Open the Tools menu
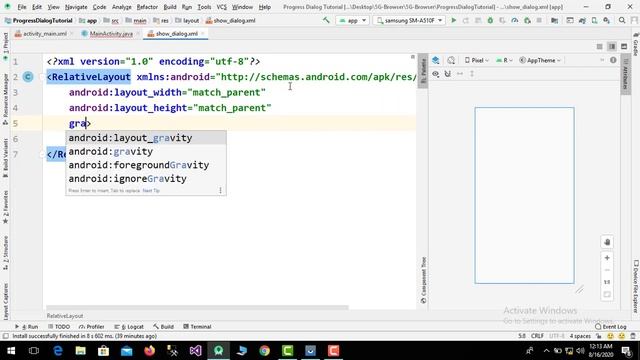Image resolution: width=640 pixels, height=360 pixels. click(204, 7)
